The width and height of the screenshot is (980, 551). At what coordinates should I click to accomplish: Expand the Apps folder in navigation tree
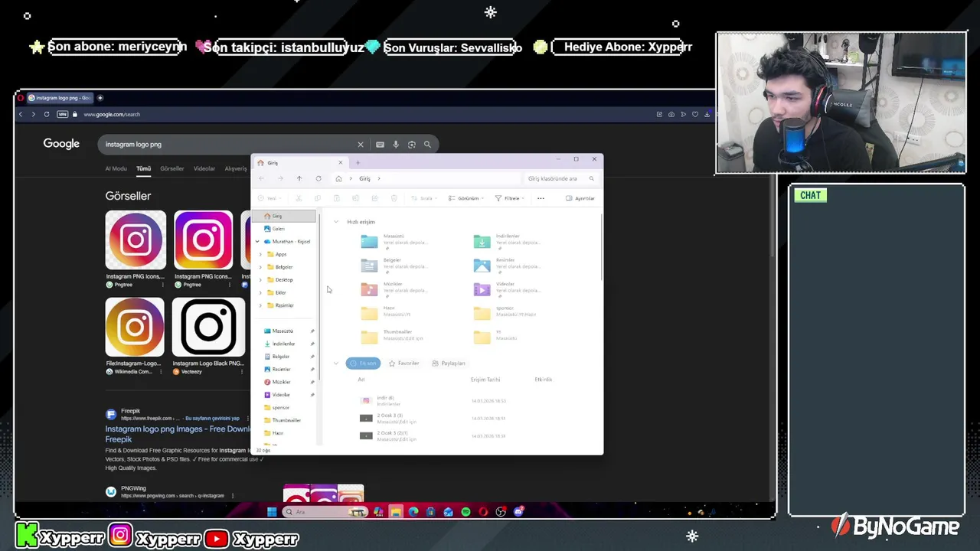[260, 254]
